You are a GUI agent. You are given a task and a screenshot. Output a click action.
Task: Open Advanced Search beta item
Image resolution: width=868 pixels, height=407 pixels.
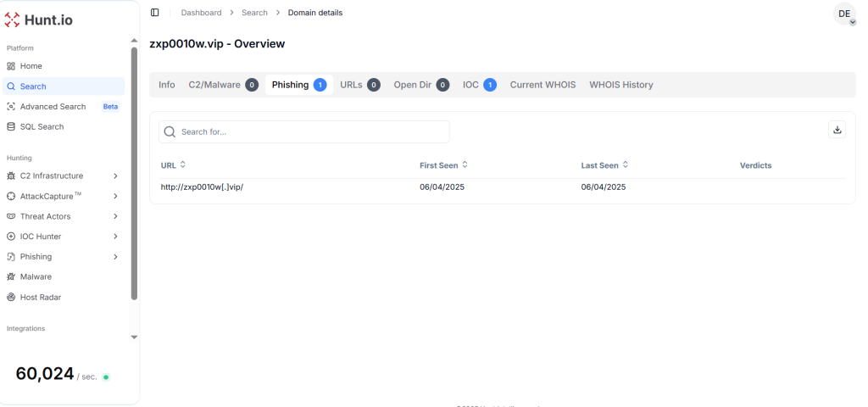point(53,107)
